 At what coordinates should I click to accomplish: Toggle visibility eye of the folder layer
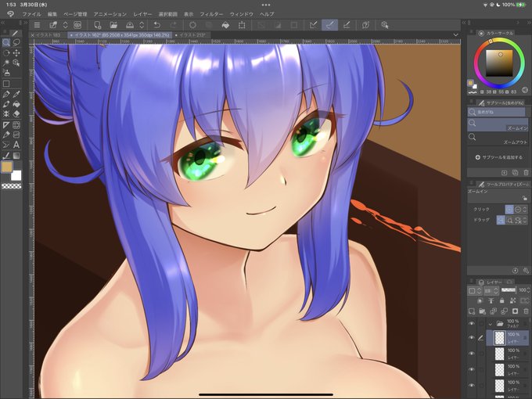(471, 324)
